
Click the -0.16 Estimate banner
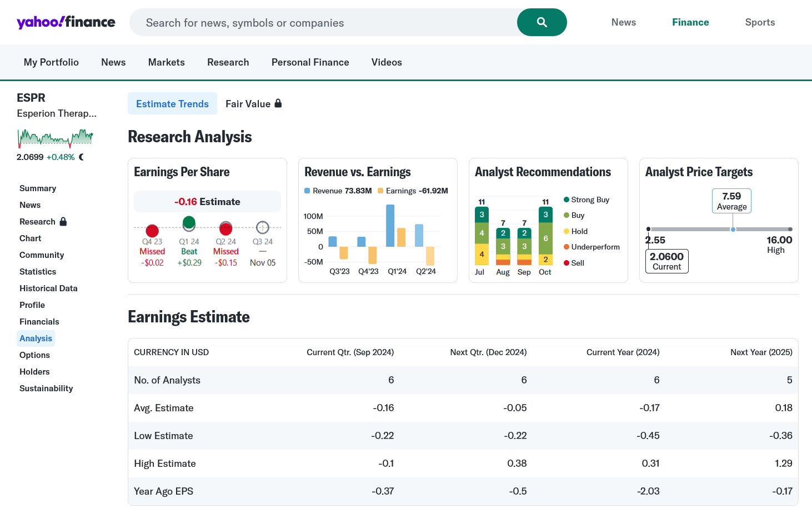pos(207,201)
